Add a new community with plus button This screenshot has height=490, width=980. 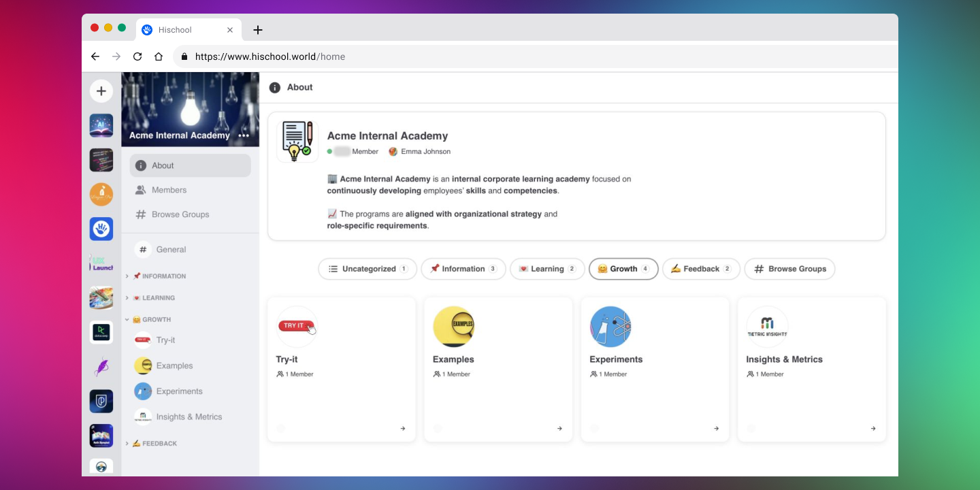point(101,91)
